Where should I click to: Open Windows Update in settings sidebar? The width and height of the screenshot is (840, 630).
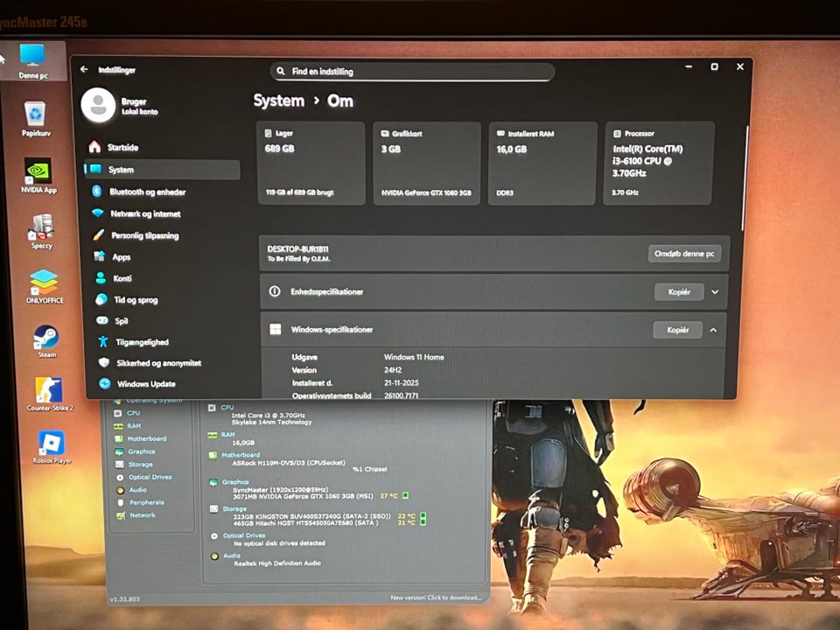(x=145, y=383)
